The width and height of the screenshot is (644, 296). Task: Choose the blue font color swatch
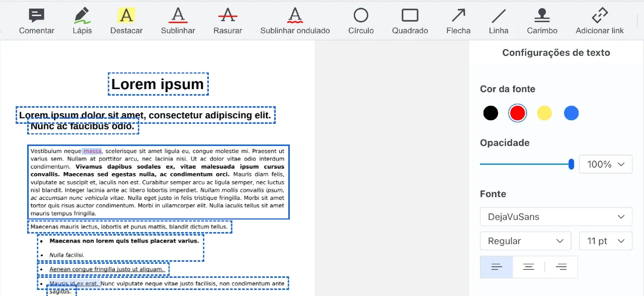[x=571, y=113]
